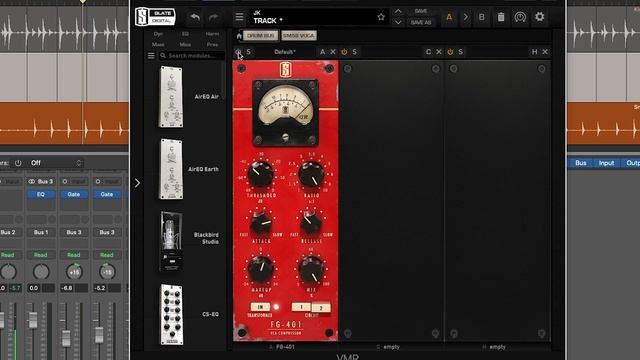Redo the last undone change

[x=213, y=17]
